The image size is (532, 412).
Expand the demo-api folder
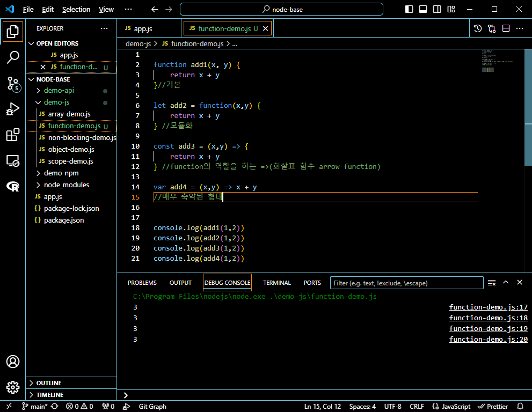71,91
